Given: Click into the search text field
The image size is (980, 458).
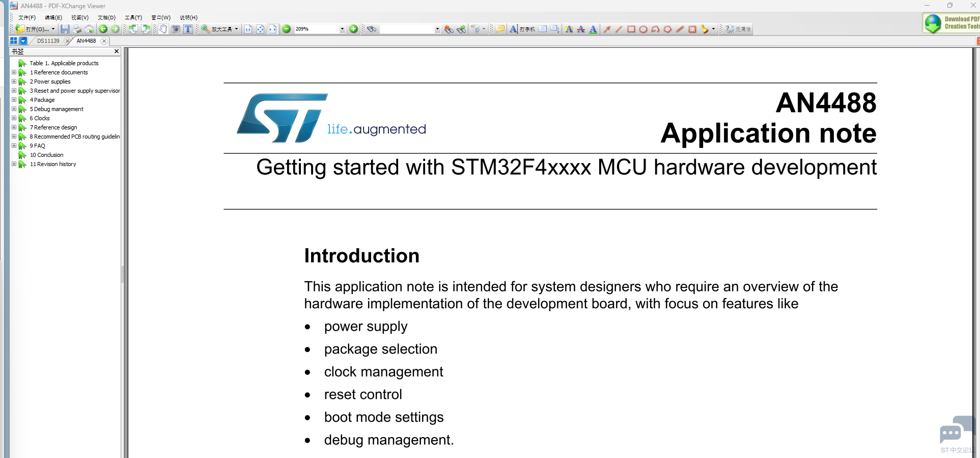Looking at the screenshot, I should [x=406, y=29].
